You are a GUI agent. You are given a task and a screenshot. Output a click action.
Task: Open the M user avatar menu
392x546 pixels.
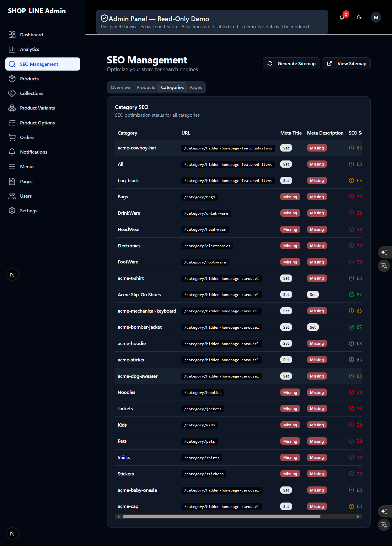point(376,17)
